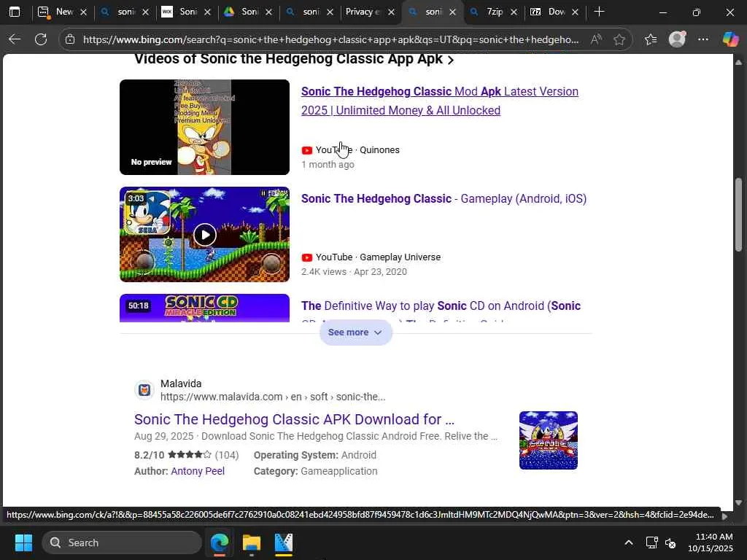Image resolution: width=747 pixels, height=560 pixels.
Task: Select the '2.4K views · Apr 23, 2020' text
Action: [x=354, y=272]
